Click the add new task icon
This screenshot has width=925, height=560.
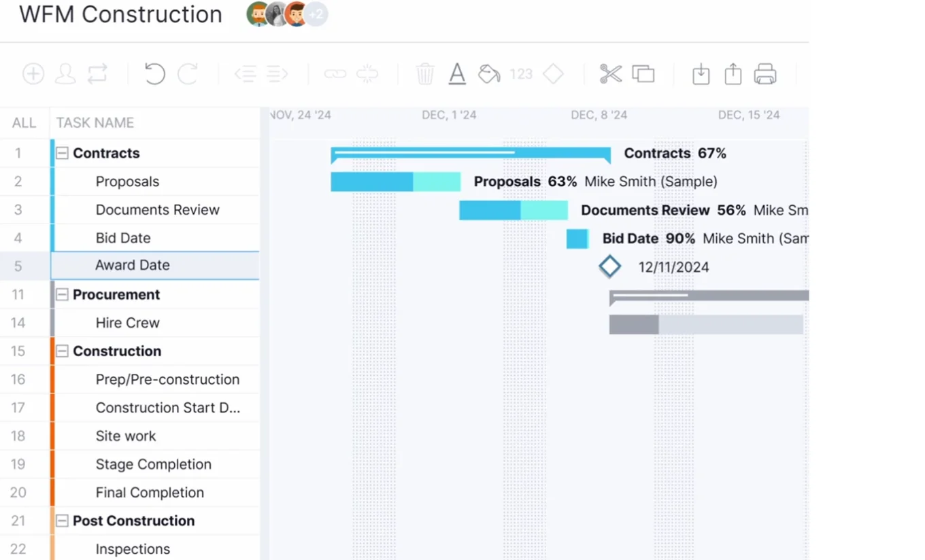32,73
